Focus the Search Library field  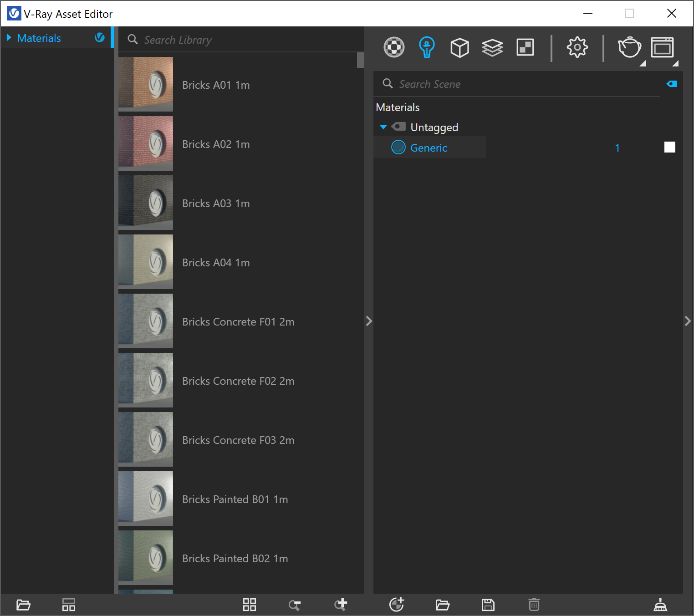241,40
